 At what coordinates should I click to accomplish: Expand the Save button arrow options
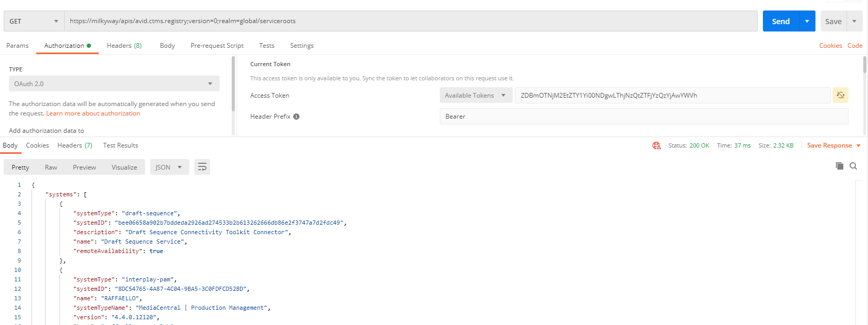tap(854, 21)
